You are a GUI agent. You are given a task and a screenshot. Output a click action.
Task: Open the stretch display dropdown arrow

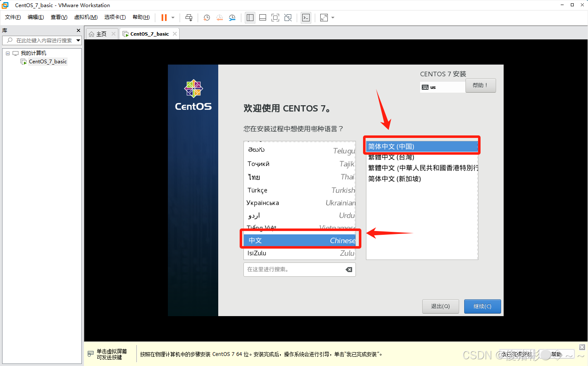coord(333,18)
